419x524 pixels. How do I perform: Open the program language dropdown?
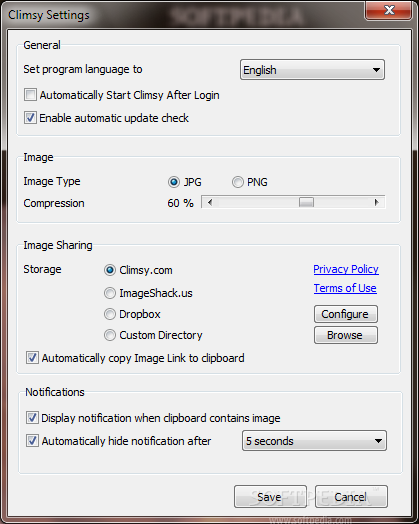coord(312,70)
